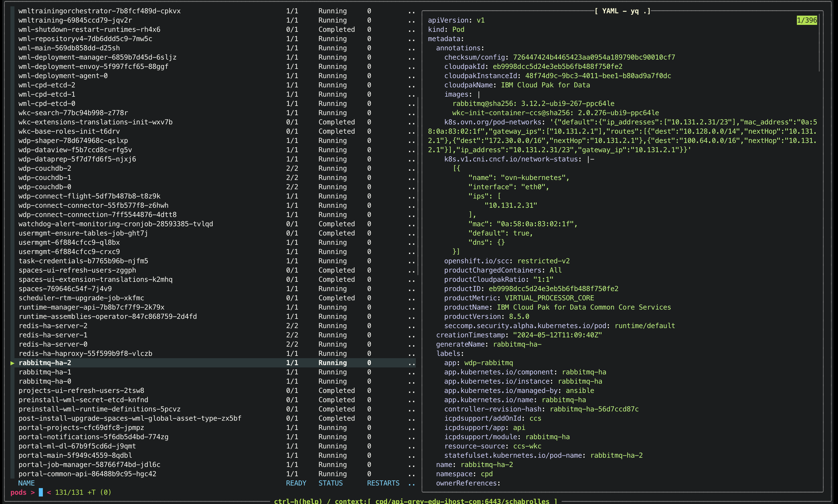Click the 1/396 line counter badge

[x=806, y=20]
